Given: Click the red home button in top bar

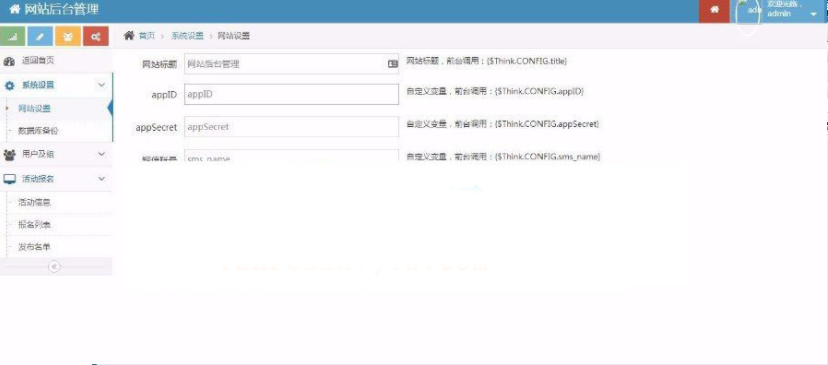Looking at the screenshot, I should coord(714,11).
